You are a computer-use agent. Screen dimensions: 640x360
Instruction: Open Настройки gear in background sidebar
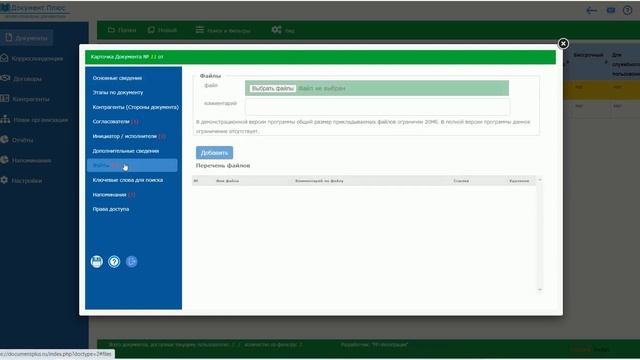click(22, 180)
